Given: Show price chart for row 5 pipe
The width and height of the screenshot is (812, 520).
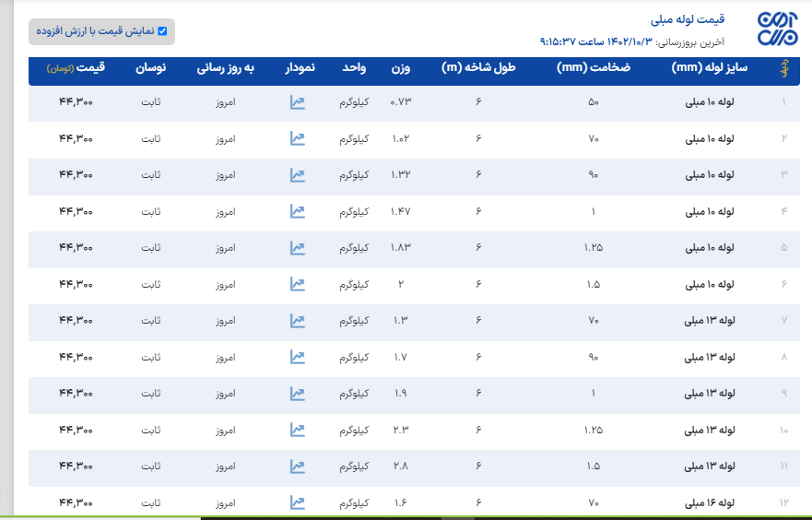Looking at the screenshot, I should (x=297, y=248).
